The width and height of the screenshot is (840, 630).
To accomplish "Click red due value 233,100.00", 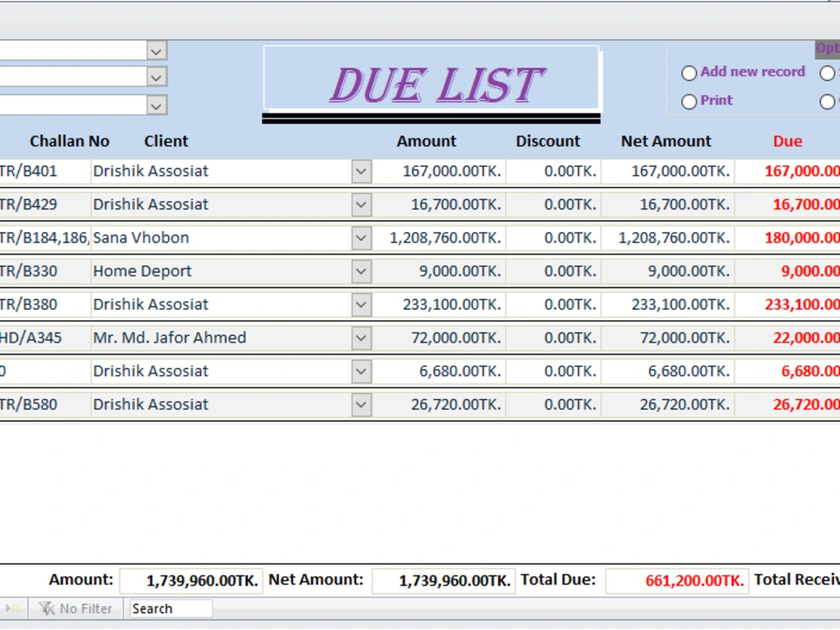I will [802, 305].
